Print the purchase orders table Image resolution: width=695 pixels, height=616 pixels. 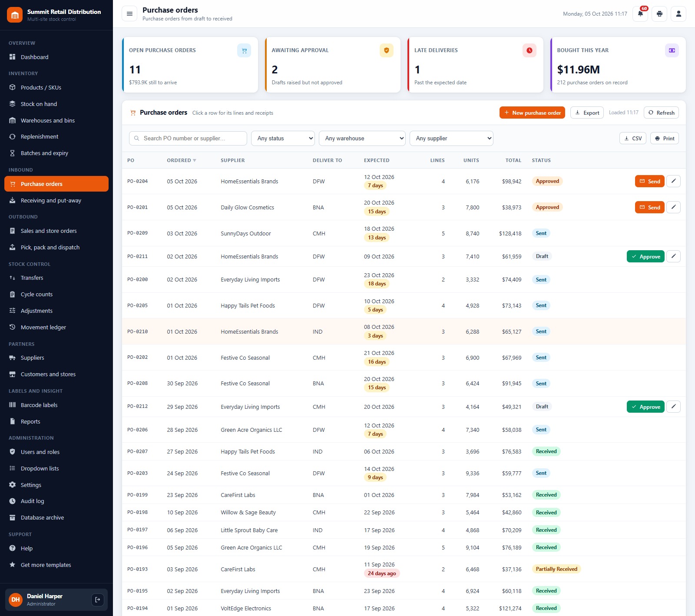665,138
